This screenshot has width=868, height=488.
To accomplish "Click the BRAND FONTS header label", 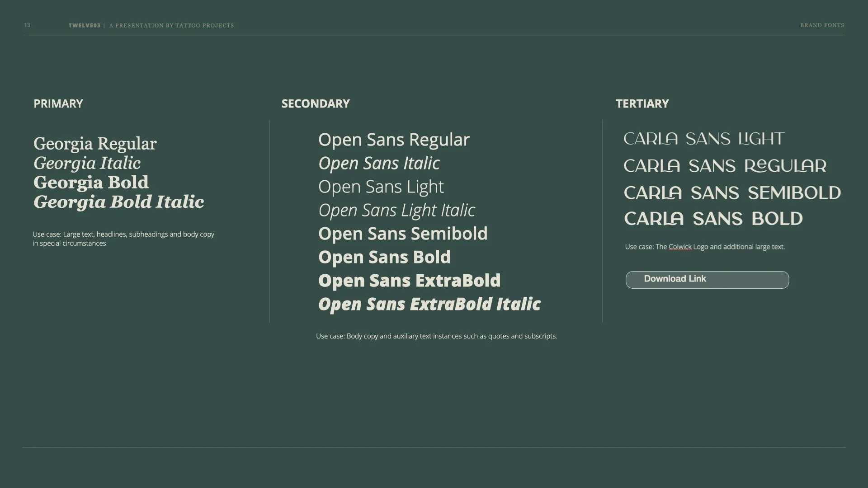I will tap(822, 25).
